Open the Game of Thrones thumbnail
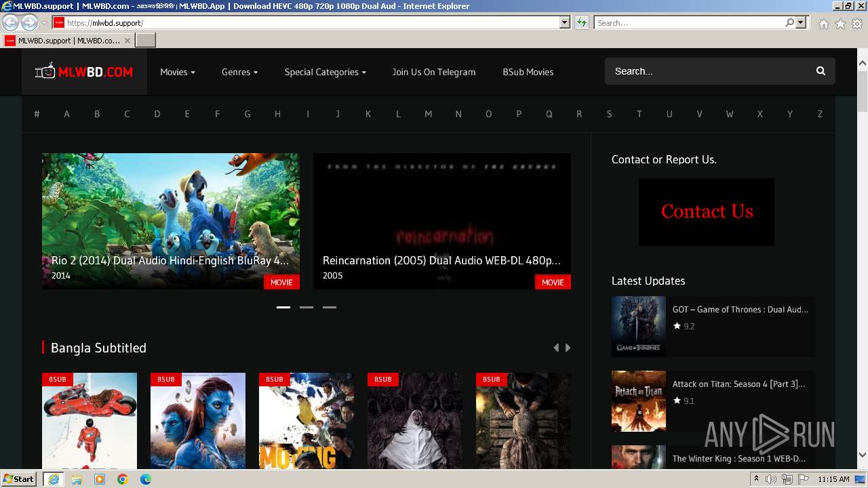Viewport: 868px width, 488px height. [639, 326]
